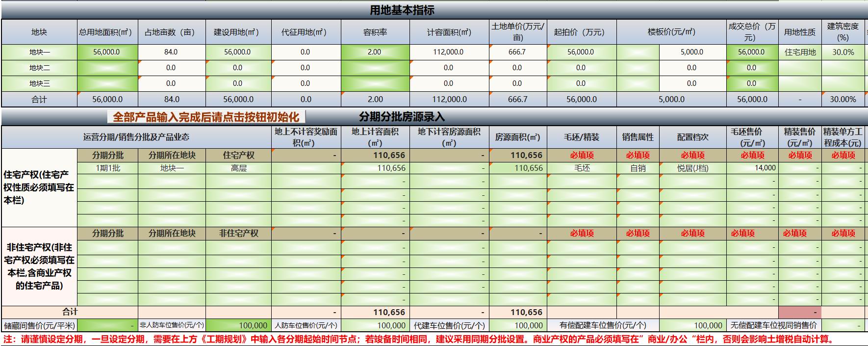Viewport: 868px width, 346px height.
Task: Edit the 地块一 成交总价 cell showing 56,000.0
Action: (x=753, y=52)
